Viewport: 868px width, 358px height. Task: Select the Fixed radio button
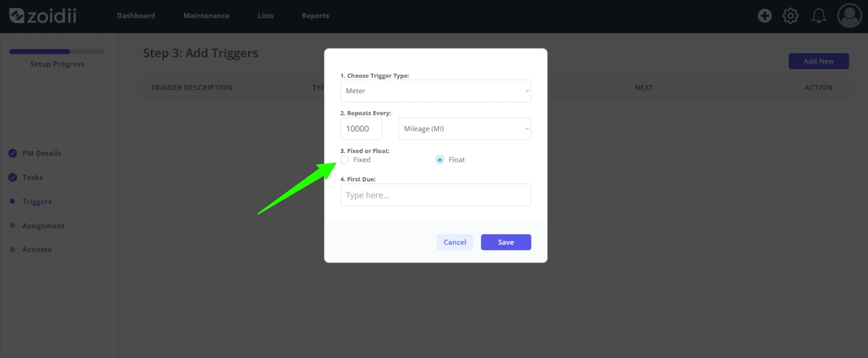pos(345,160)
